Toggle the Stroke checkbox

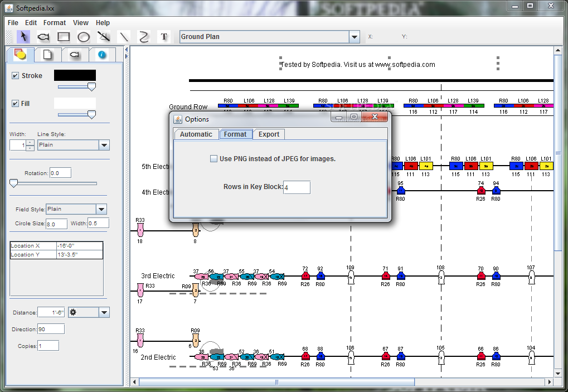coord(15,76)
